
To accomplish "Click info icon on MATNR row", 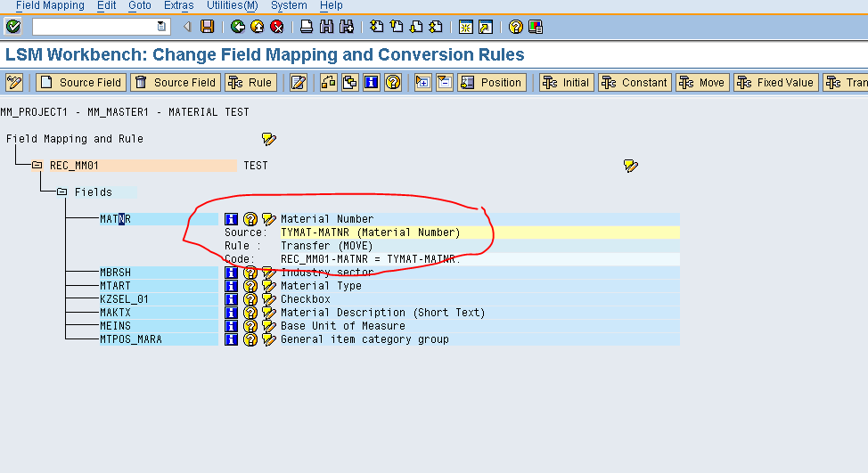I will pos(232,219).
